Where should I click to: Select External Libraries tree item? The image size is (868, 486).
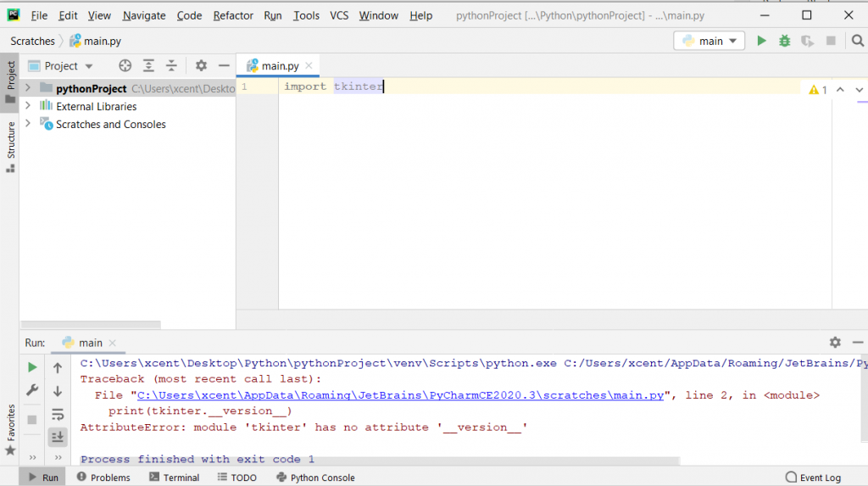pyautogui.click(x=97, y=106)
